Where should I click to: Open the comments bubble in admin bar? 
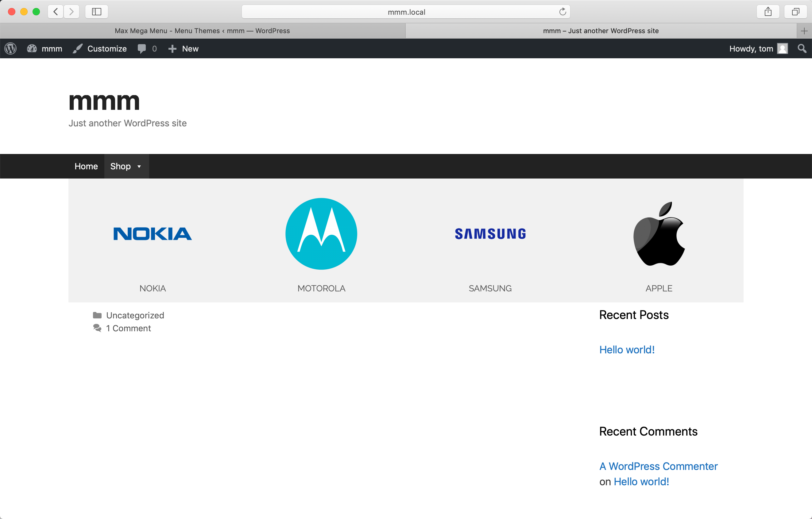(147, 48)
